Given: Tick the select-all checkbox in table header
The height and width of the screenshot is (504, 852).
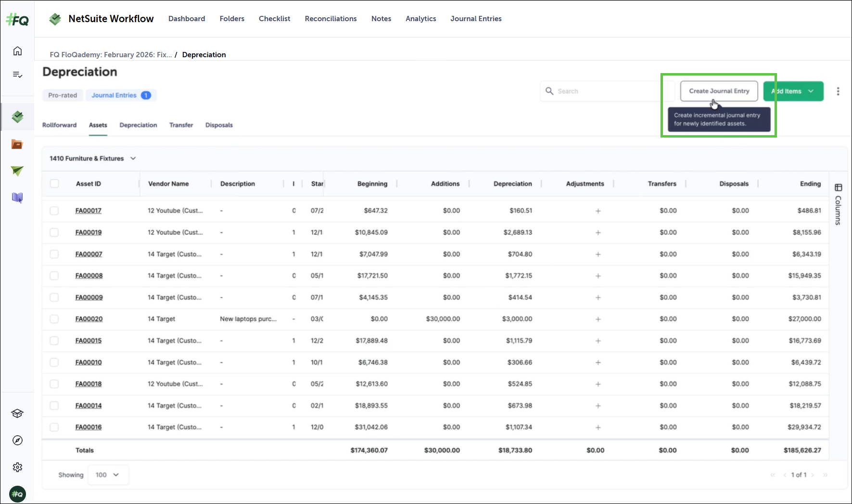Looking at the screenshot, I should [54, 183].
